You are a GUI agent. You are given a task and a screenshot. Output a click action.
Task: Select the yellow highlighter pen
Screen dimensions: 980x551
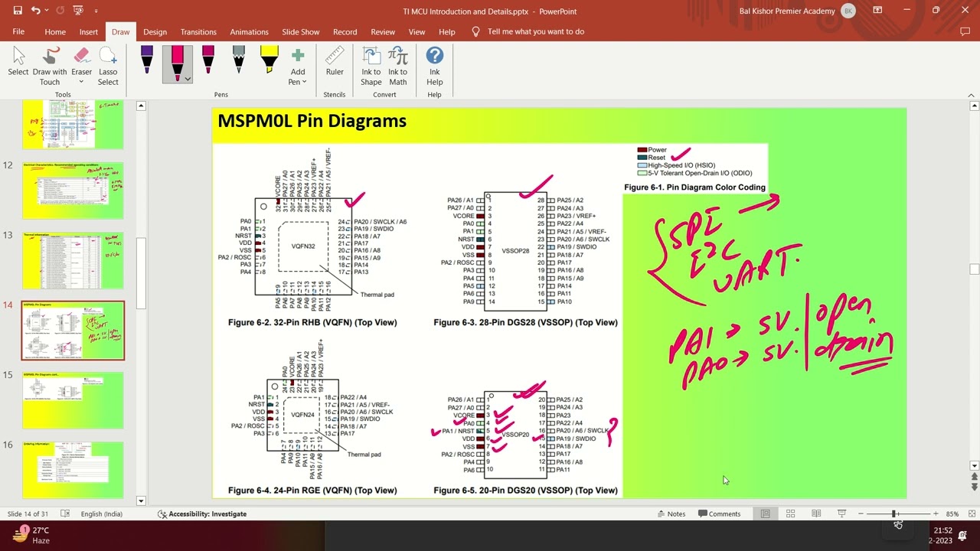pos(269,60)
